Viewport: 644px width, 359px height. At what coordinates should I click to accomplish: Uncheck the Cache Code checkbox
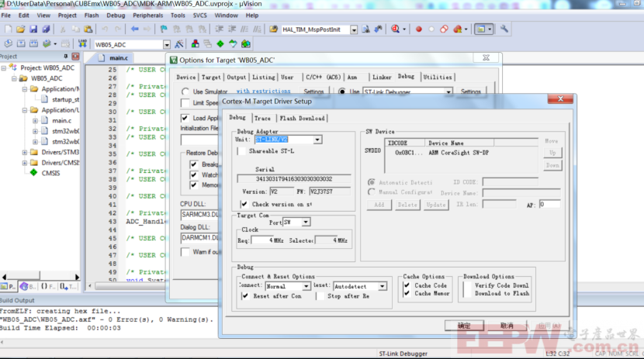pos(407,285)
